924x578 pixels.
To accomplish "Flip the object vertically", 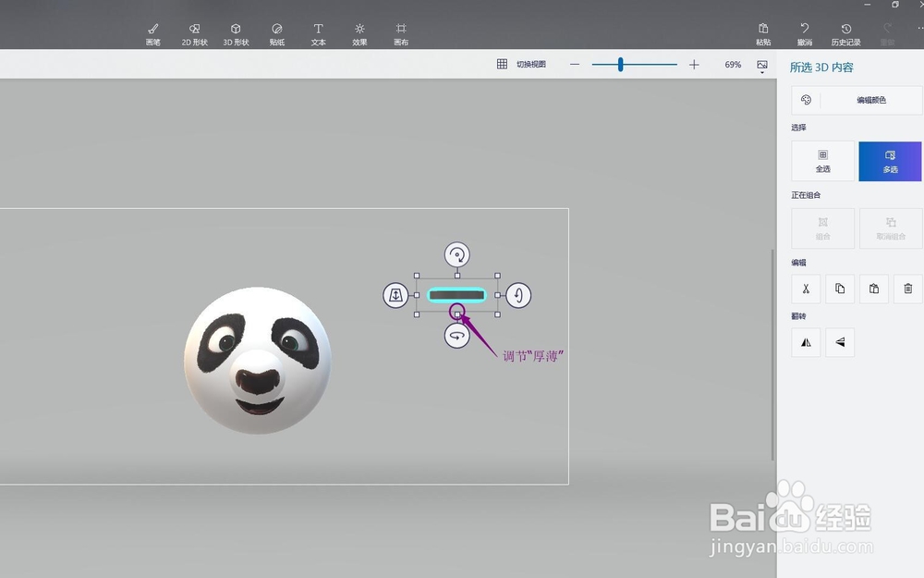I will tap(840, 342).
